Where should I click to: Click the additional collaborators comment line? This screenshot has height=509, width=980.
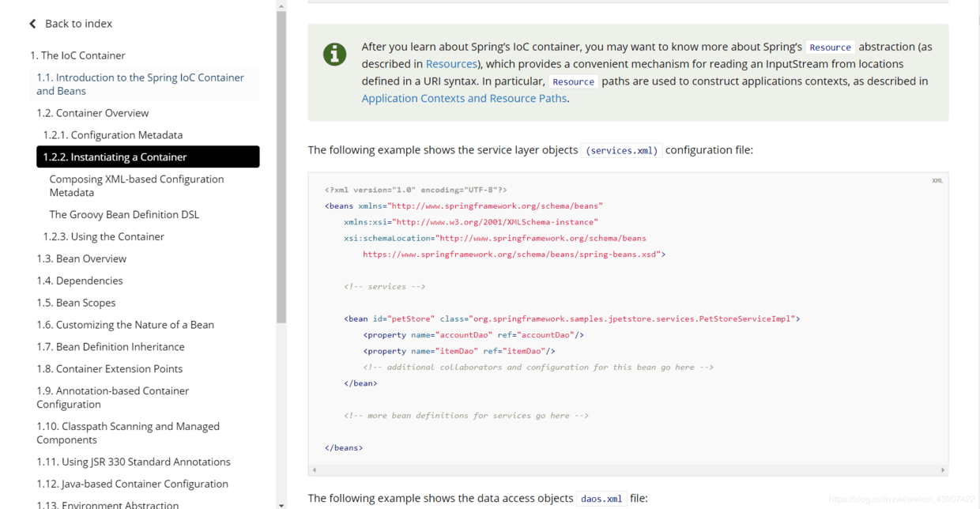pyautogui.click(x=538, y=368)
